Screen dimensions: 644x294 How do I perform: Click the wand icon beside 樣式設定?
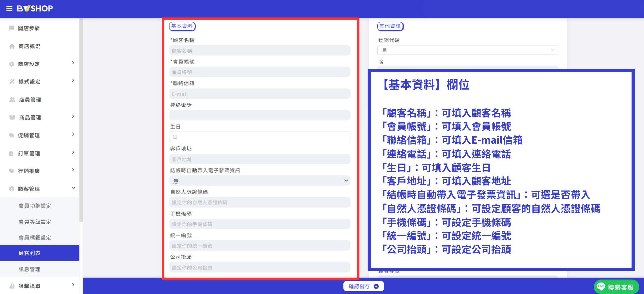(x=12, y=82)
